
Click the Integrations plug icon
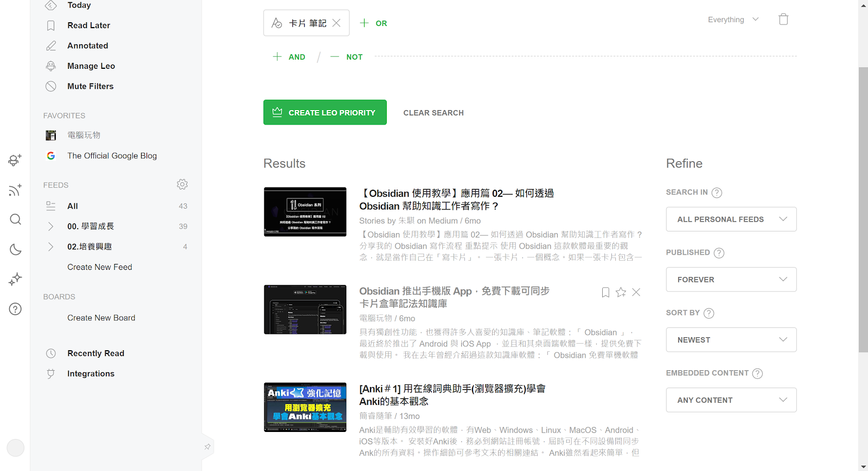(50, 373)
